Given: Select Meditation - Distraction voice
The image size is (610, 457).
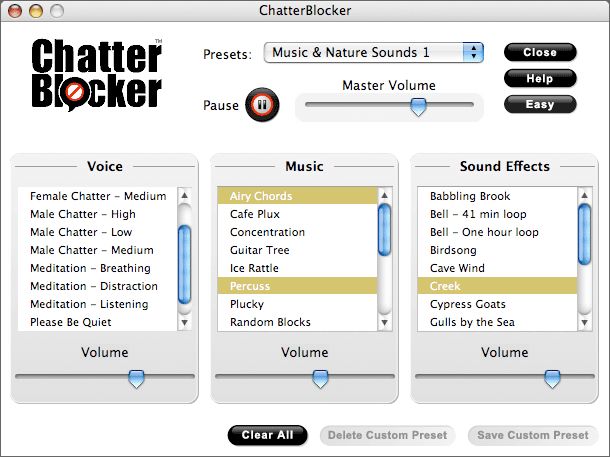Looking at the screenshot, I should pyautogui.click(x=98, y=286).
